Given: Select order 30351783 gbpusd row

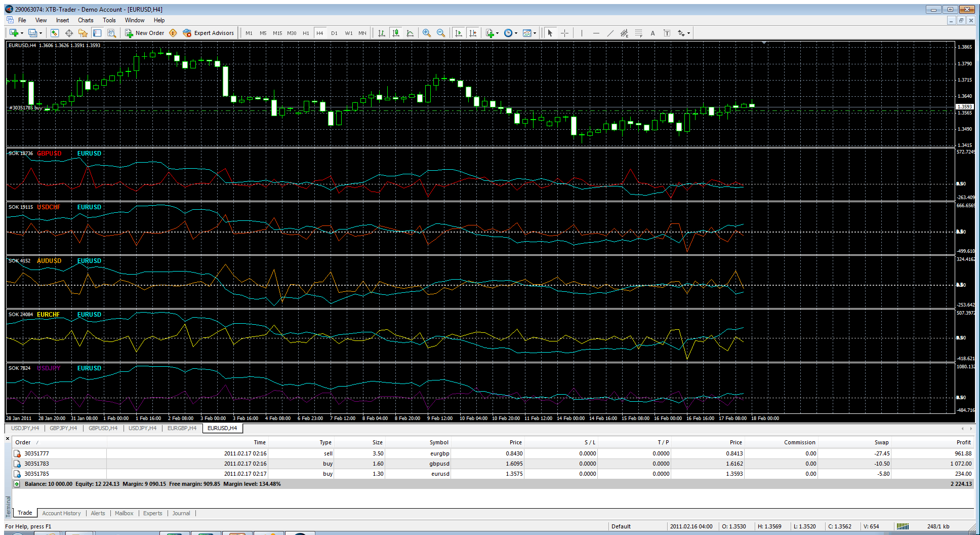Looking at the screenshot, I should coord(493,464).
